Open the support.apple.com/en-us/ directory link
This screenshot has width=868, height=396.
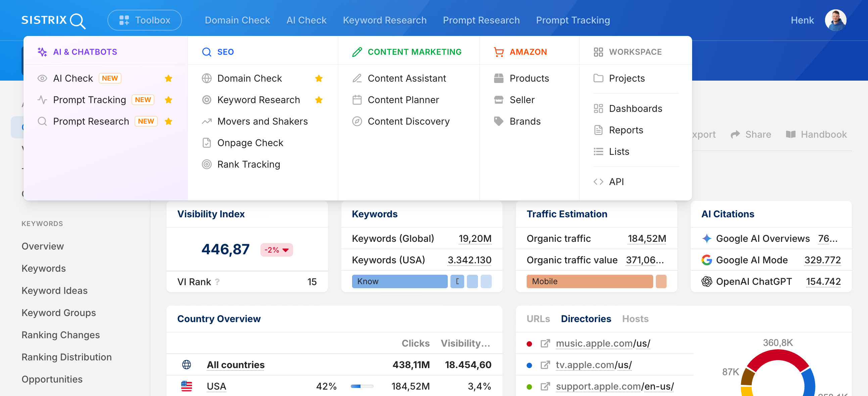click(615, 387)
